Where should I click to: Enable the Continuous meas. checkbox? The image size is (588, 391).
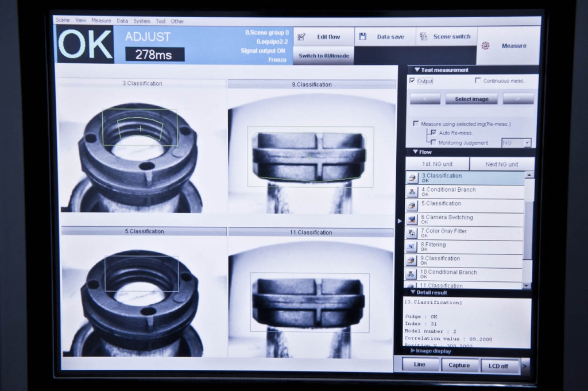pyautogui.click(x=478, y=80)
